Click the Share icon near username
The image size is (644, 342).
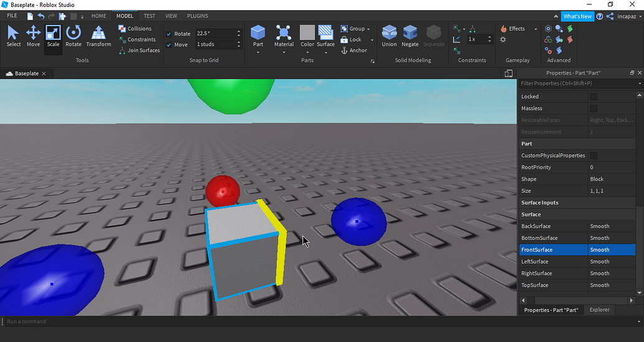[610, 16]
